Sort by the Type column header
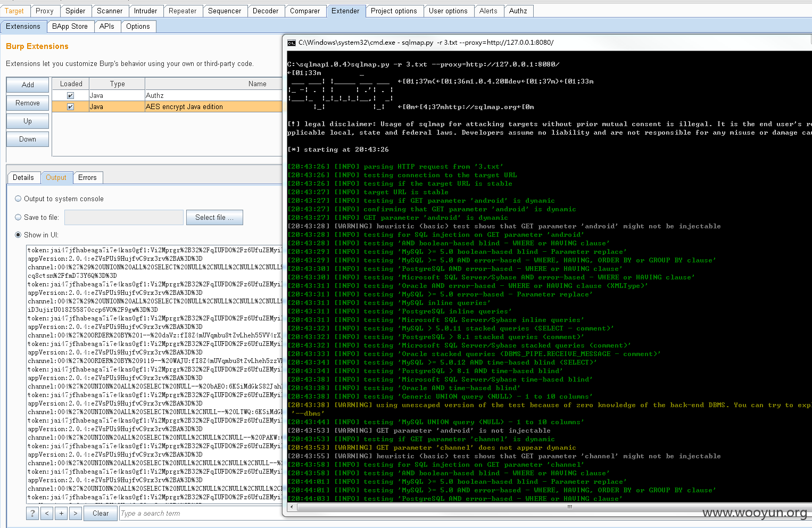 tap(117, 84)
